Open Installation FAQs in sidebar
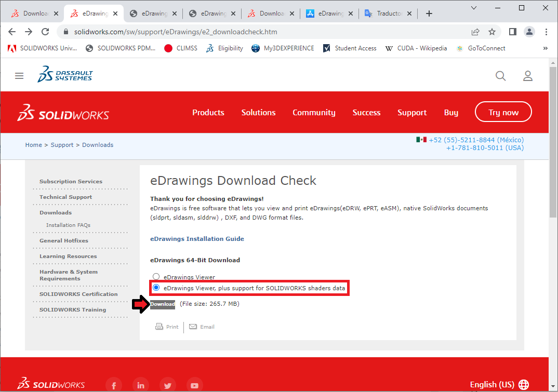Screen dimensions: 558x392 point(68,225)
